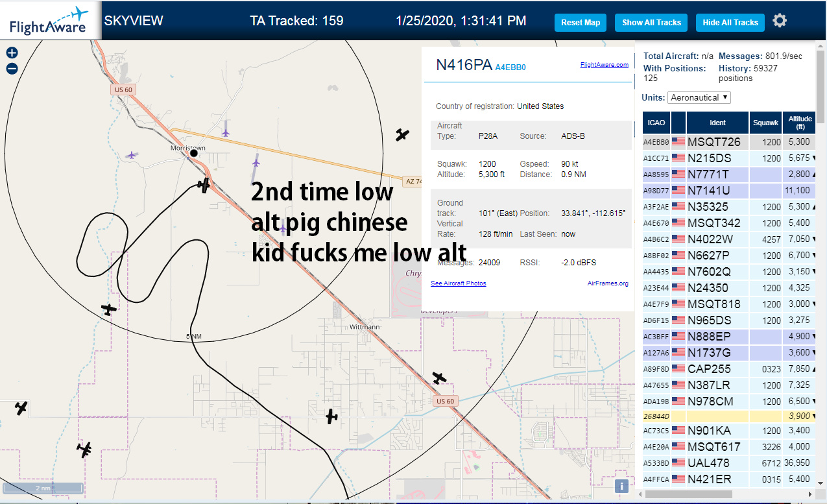Zoom in the map with the plus button

pyautogui.click(x=12, y=53)
